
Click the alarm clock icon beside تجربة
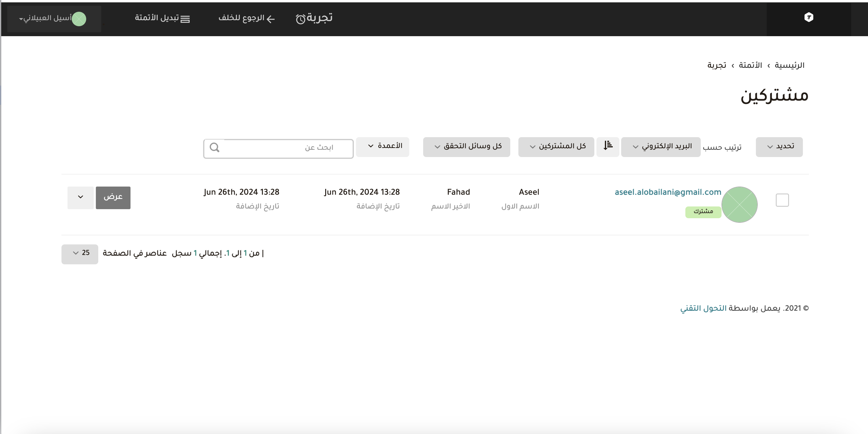300,19
